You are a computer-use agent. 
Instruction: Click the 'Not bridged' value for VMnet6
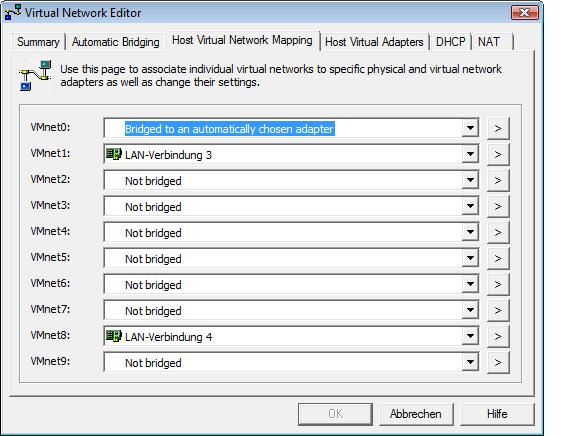[x=153, y=285]
